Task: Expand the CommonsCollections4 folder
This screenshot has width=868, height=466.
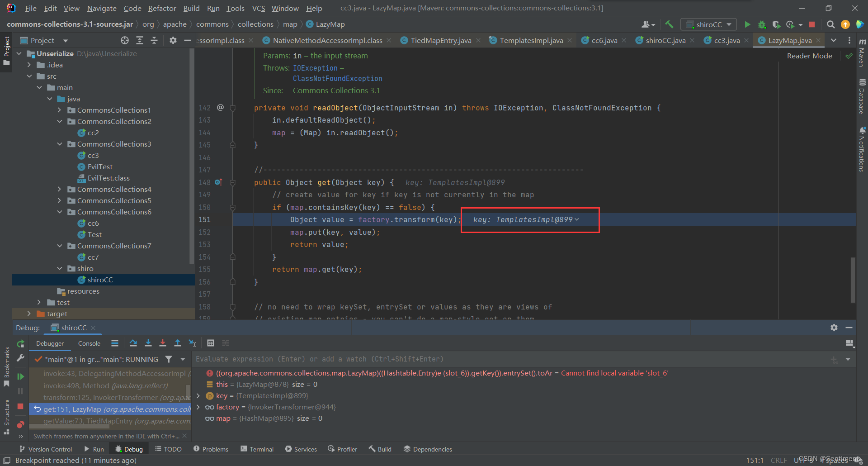Action: click(x=60, y=189)
